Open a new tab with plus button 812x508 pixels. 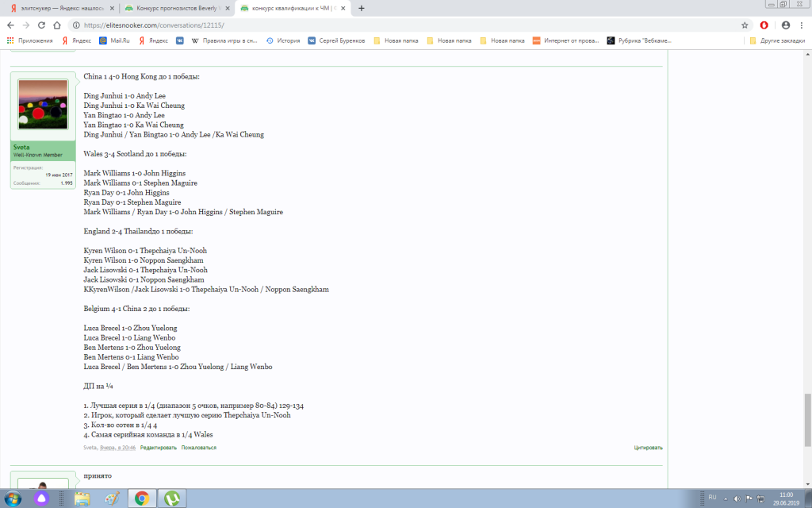pyautogui.click(x=362, y=8)
